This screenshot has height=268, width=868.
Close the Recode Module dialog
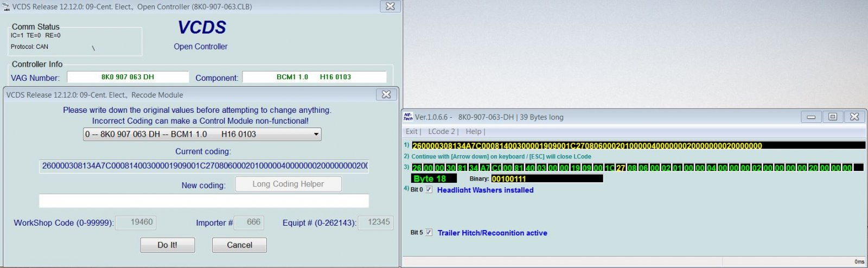pos(386,94)
